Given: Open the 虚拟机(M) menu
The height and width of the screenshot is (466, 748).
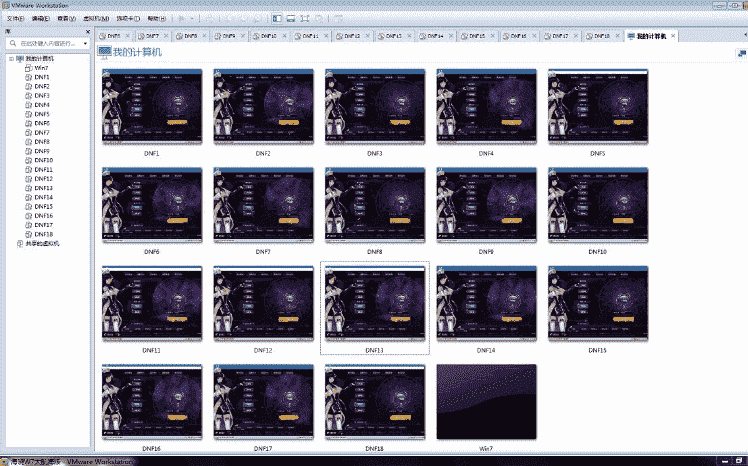Looking at the screenshot, I should pyautogui.click(x=96, y=19).
